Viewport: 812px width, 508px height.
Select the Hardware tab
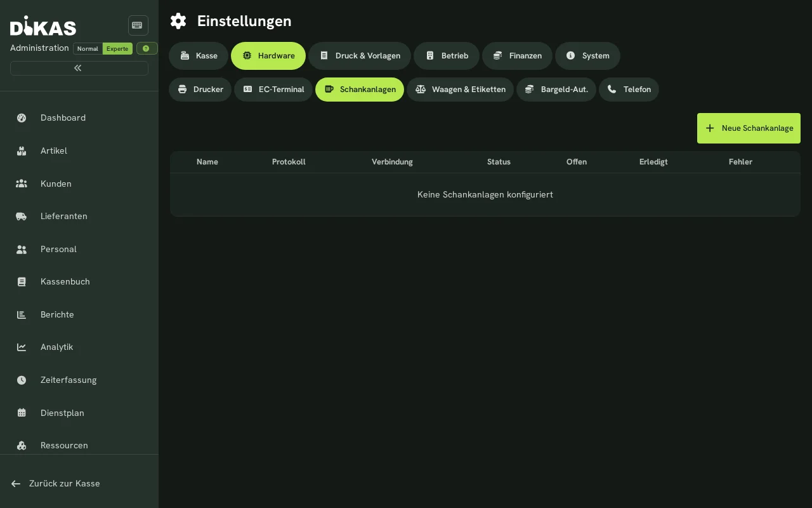click(x=268, y=56)
